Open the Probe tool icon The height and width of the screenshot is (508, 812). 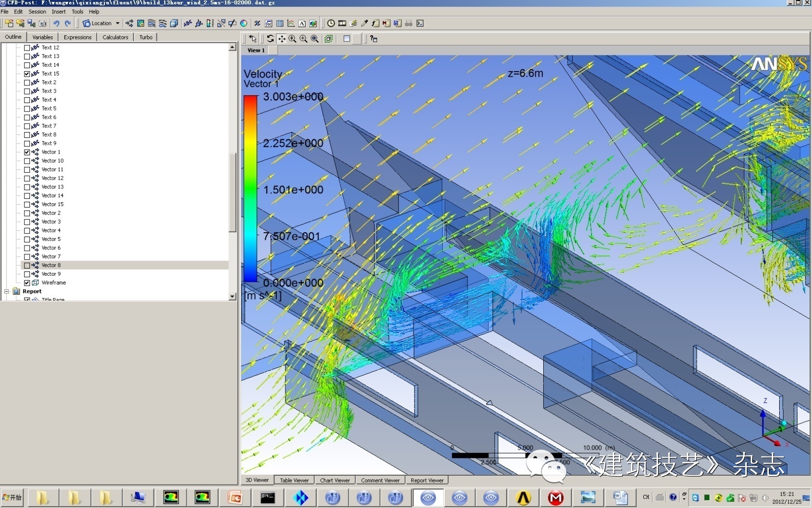pyautogui.click(x=364, y=23)
